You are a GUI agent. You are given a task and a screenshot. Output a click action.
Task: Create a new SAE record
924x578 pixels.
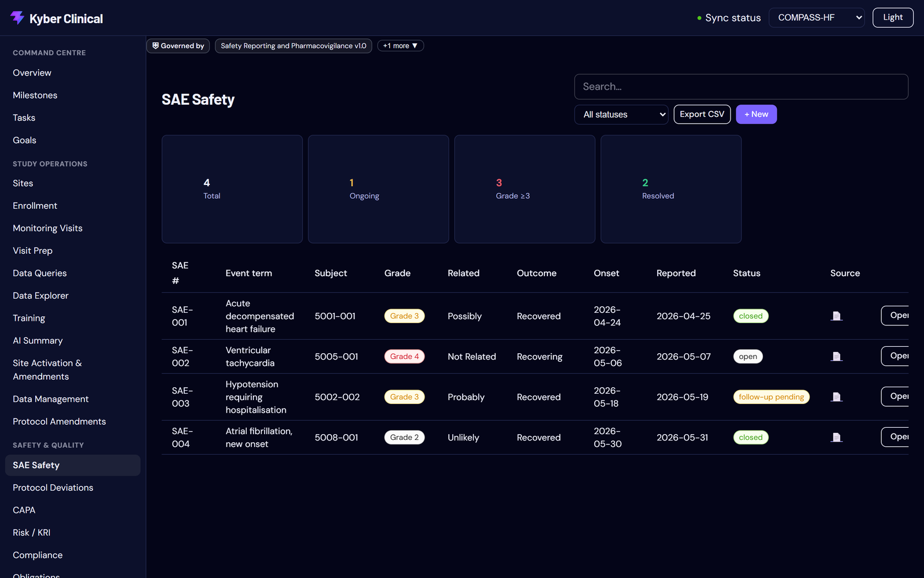(x=756, y=114)
